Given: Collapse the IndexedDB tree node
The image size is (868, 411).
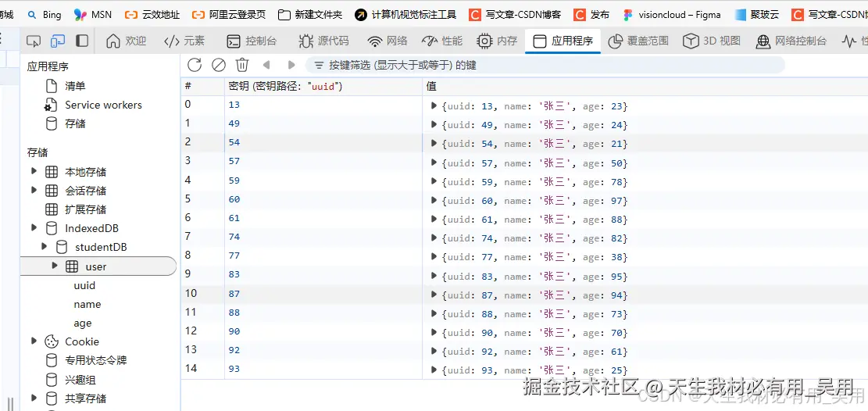Looking at the screenshot, I should pos(34,227).
